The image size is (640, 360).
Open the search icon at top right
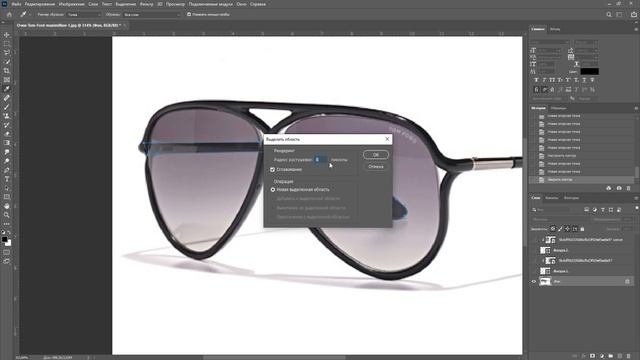point(609,14)
